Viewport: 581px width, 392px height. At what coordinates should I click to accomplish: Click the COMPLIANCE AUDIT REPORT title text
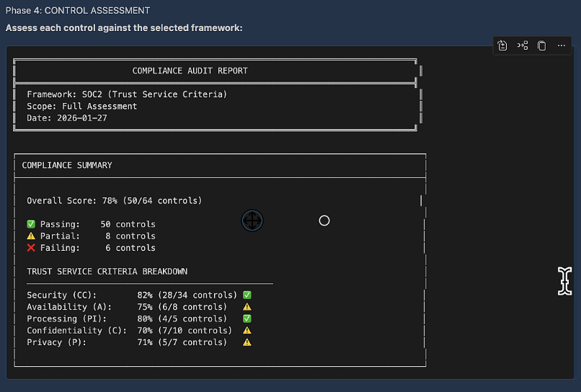coord(190,71)
